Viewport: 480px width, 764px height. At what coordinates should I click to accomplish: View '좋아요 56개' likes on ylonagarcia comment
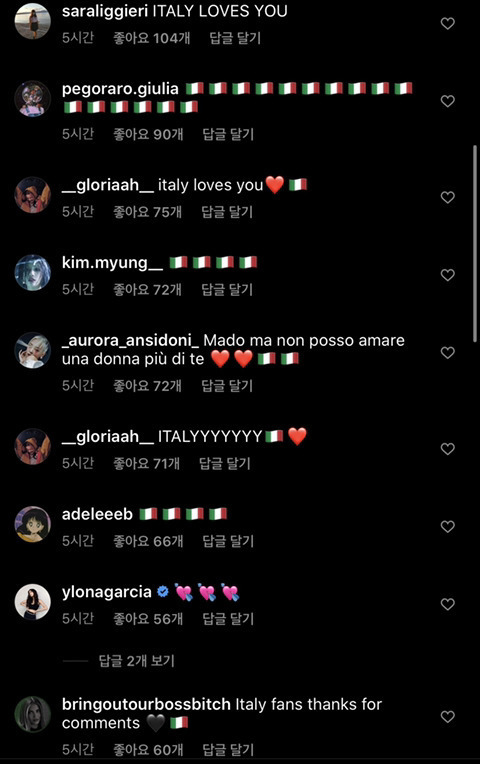148,619
